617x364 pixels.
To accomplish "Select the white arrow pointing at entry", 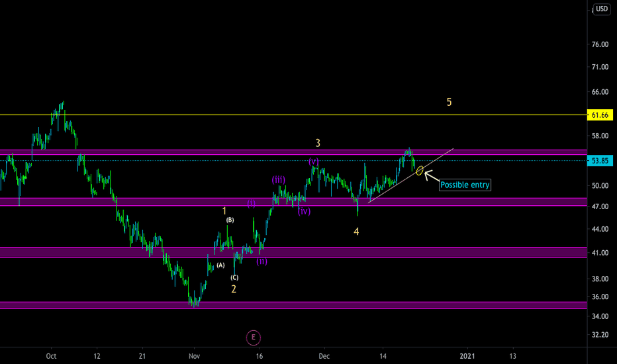I will [x=432, y=175].
